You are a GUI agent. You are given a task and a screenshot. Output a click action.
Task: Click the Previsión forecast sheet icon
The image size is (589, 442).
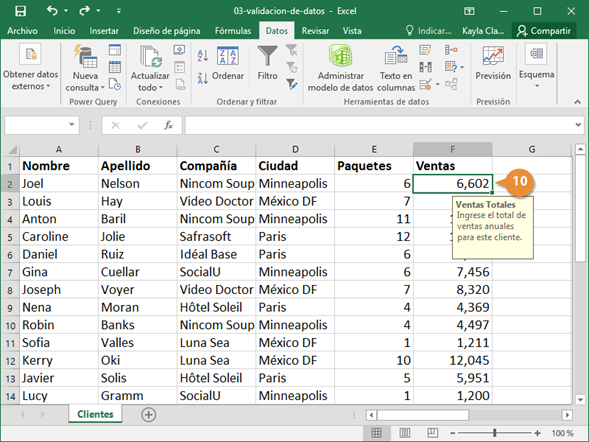click(493, 63)
